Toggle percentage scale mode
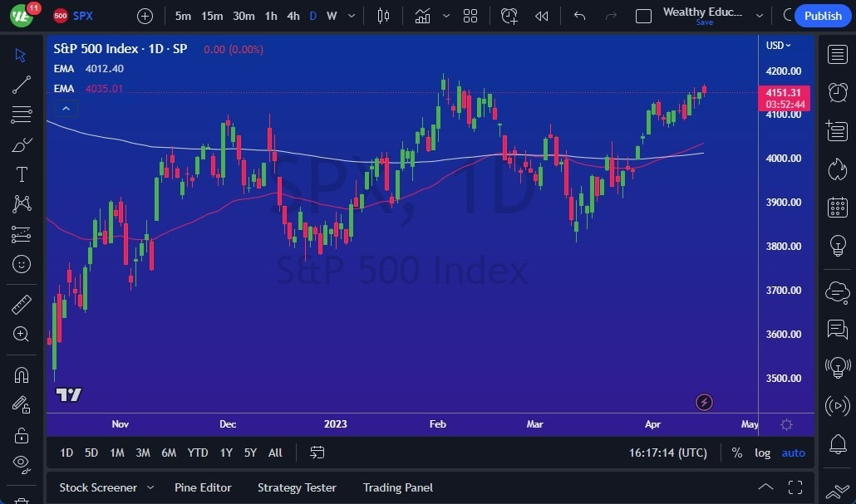The image size is (856, 504). pyautogui.click(x=736, y=453)
